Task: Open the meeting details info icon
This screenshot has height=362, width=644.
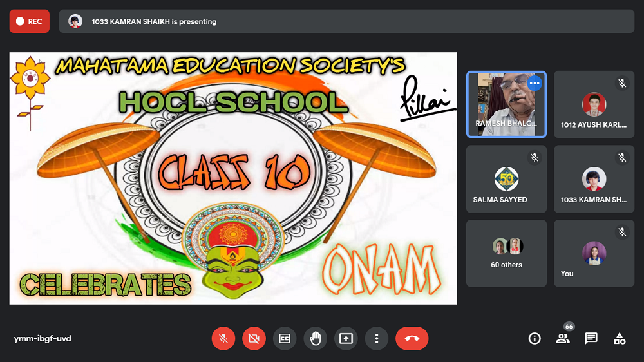Action: click(x=535, y=338)
